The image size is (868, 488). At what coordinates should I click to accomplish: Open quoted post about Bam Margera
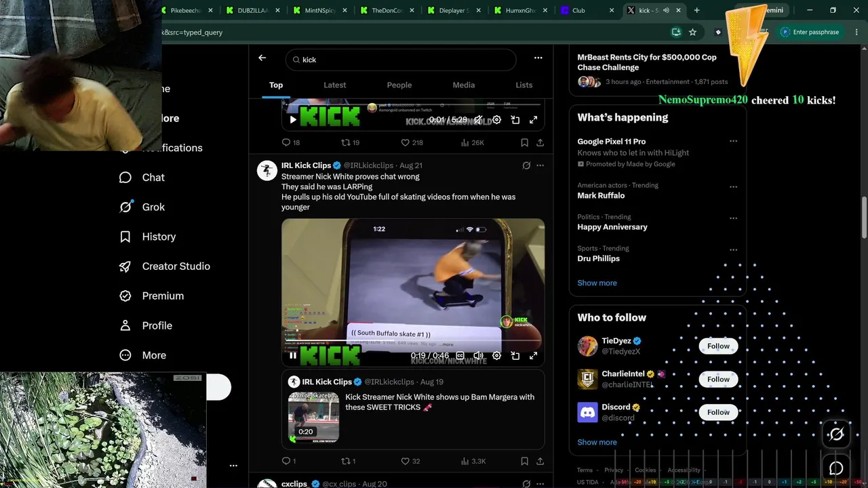[439, 402]
